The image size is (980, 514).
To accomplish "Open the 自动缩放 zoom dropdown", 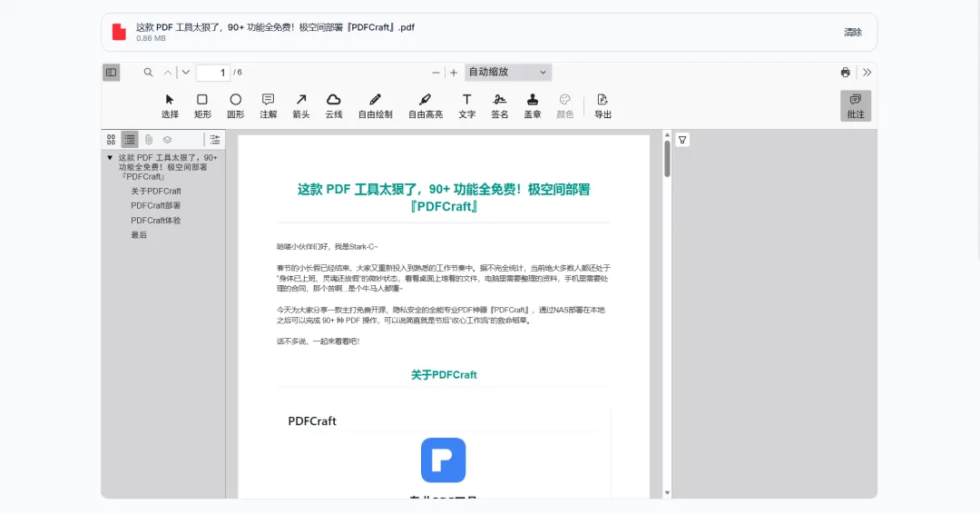I will tap(508, 73).
